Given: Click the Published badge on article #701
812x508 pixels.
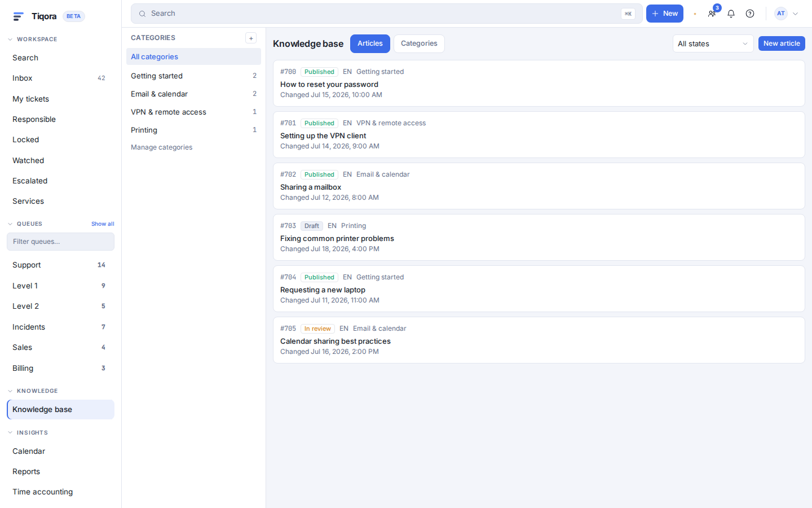Looking at the screenshot, I should [319, 123].
